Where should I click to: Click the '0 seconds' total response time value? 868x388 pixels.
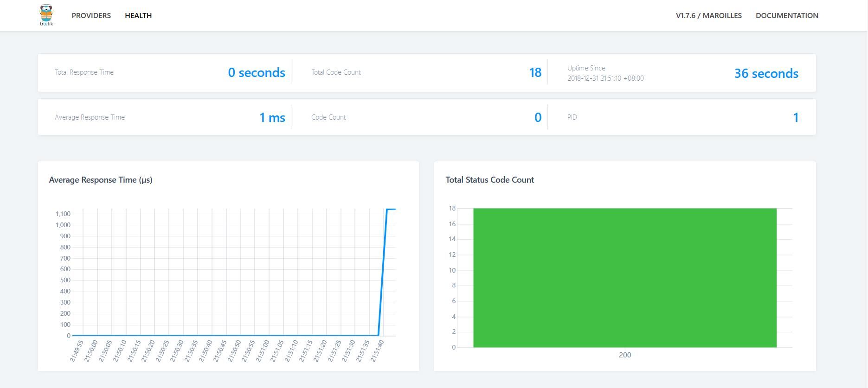(257, 72)
